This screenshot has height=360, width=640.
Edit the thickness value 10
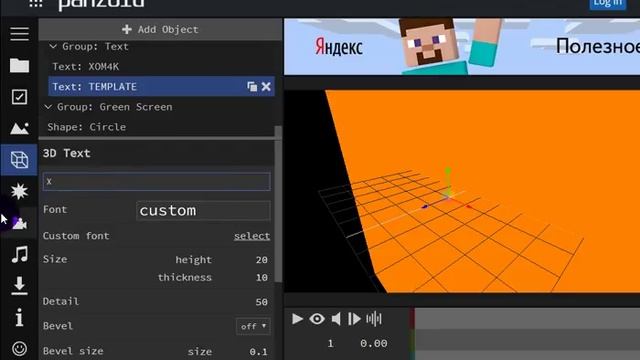[x=262, y=278]
